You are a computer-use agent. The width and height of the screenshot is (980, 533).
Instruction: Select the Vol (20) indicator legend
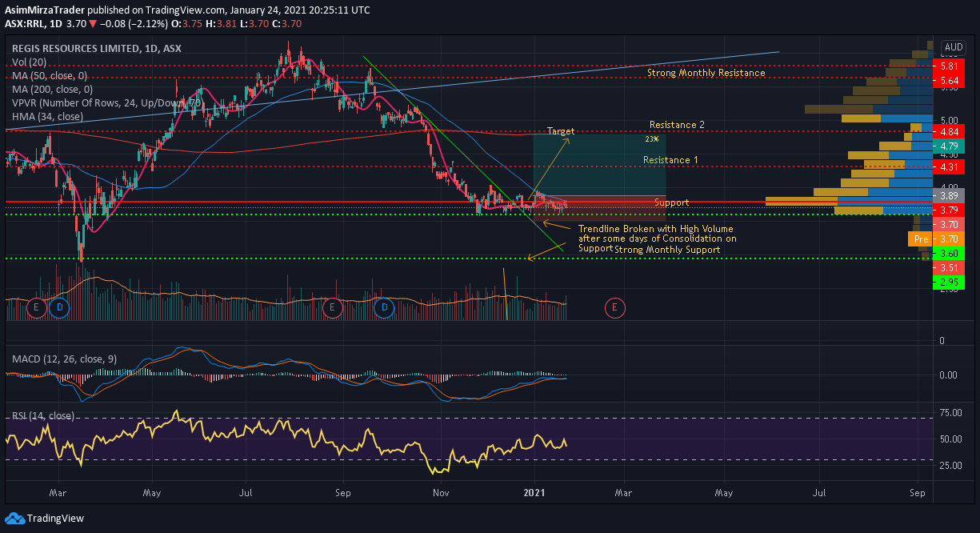28,62
